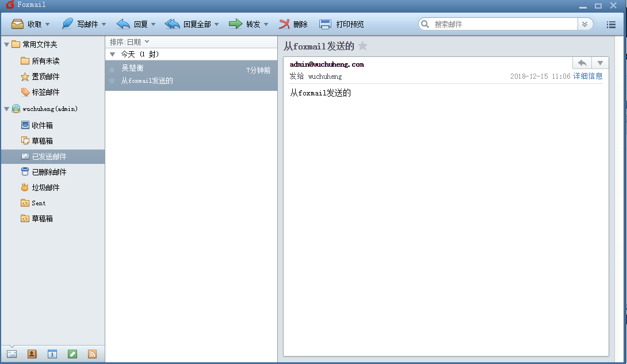Open the 回复 dropdown arrow

(x=153, y=24)
